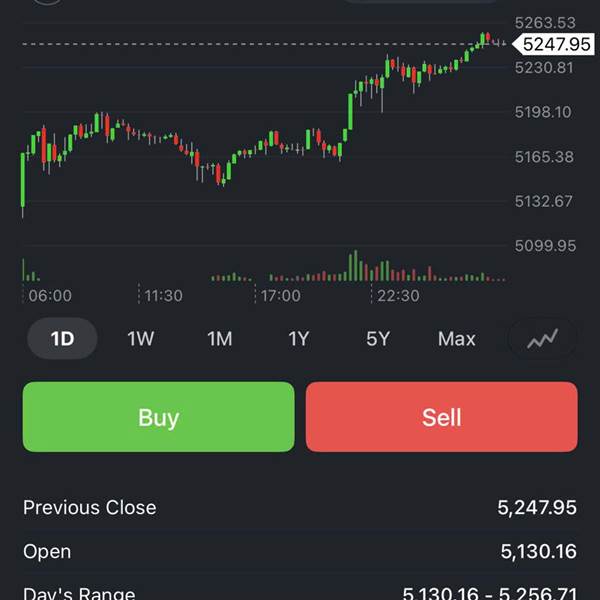
Task: Tap the Day's Range row label
Action: [79, 593]
